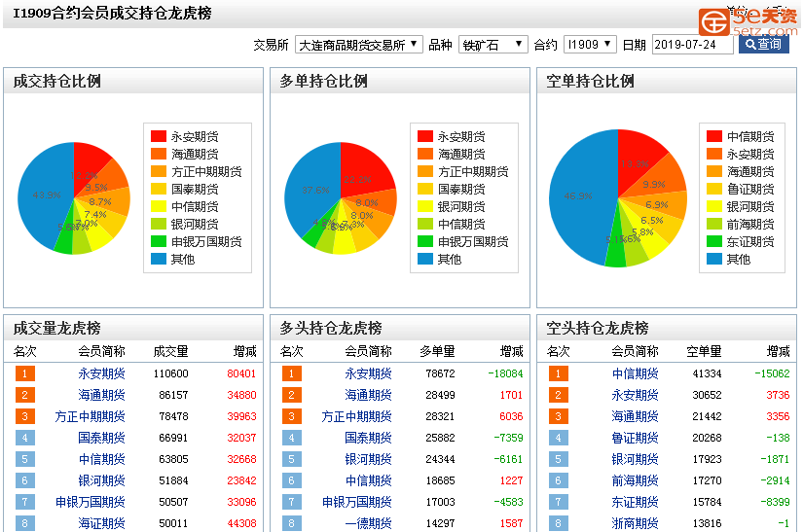Click the 空单量 value 13816
Screen dimensions: 803x532
click(x=708, y=523)
